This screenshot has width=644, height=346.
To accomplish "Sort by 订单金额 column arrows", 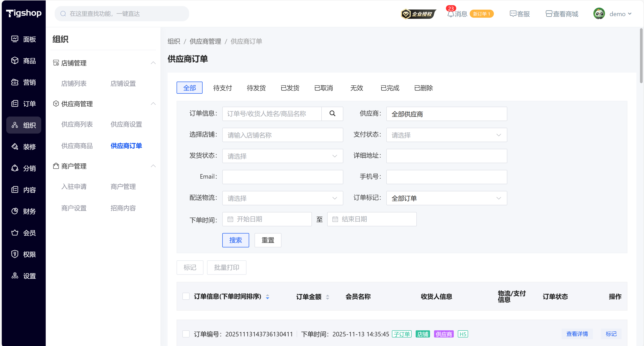I will pyautogui.click(x=327, y=297).
